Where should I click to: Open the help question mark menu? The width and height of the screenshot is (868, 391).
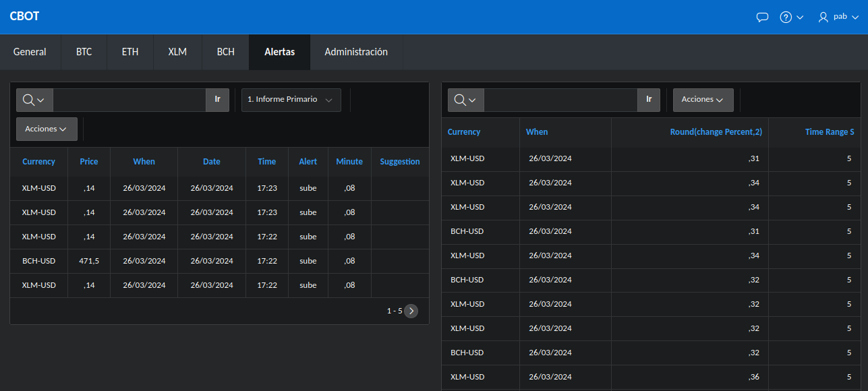791,18
